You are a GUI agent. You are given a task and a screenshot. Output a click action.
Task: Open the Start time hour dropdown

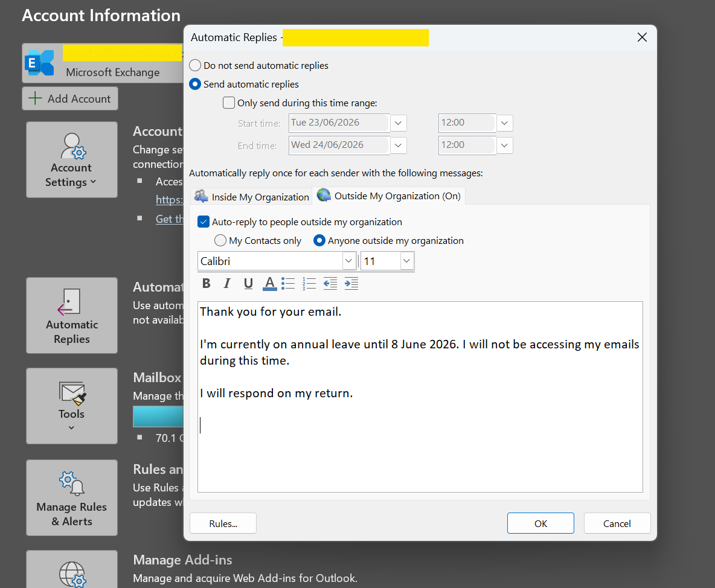(x=504, y=123)
